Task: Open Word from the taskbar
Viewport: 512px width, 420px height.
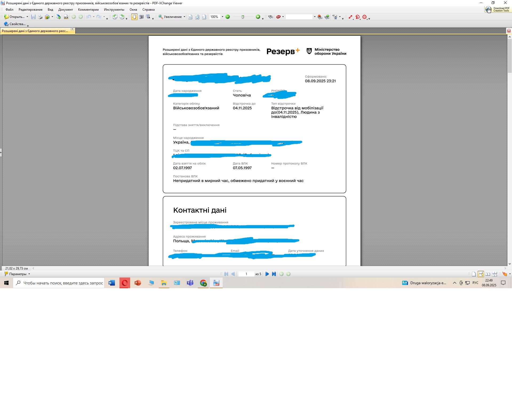Action: pos(112,283)
